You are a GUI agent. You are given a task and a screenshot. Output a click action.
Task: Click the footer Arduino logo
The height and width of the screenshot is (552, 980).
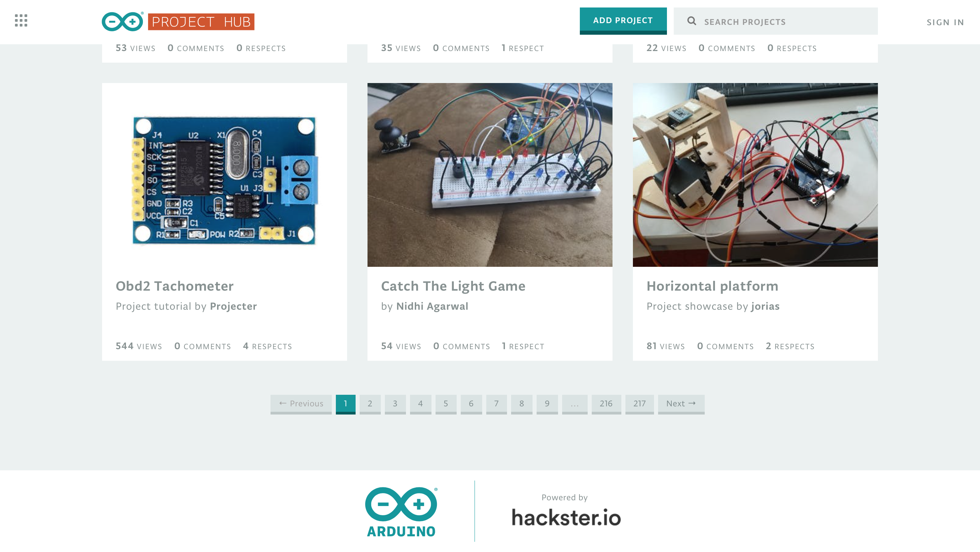coord(401,512)
